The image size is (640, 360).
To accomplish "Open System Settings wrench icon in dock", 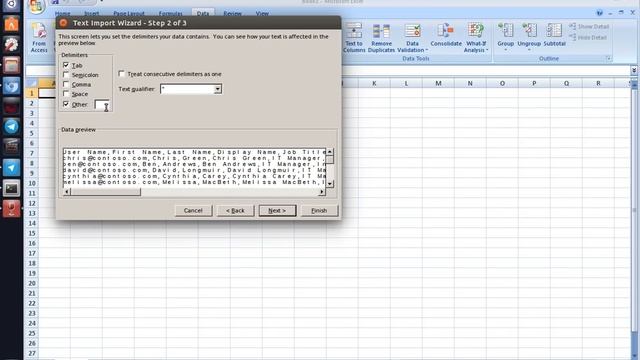I will [11, 44].
